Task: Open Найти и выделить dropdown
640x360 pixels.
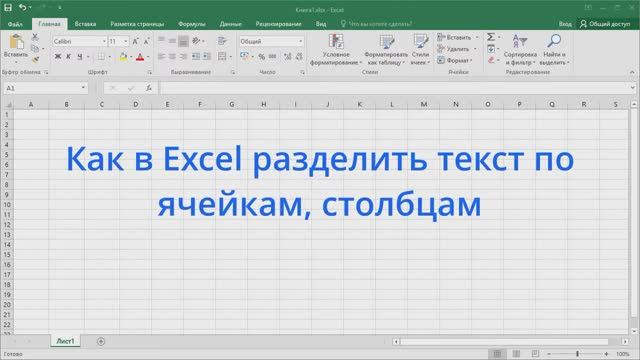Action: coord(554,50)
